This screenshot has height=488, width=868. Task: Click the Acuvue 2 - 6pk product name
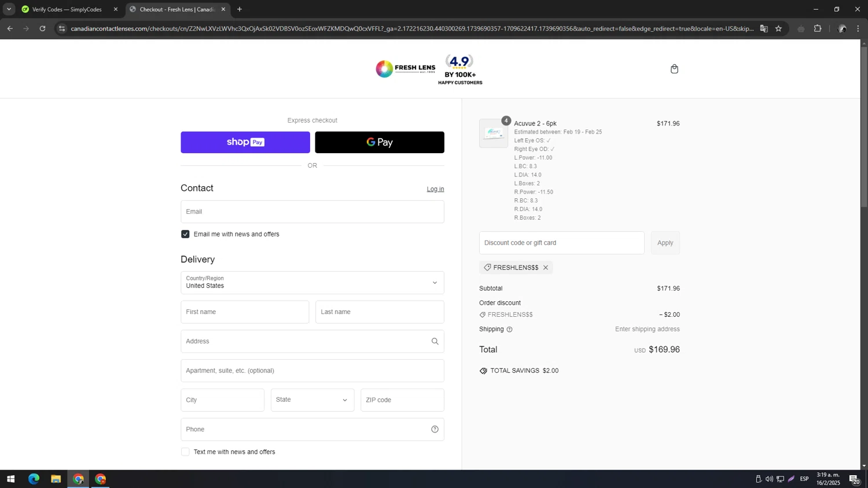pyautogui.click(x=535, y=124)
